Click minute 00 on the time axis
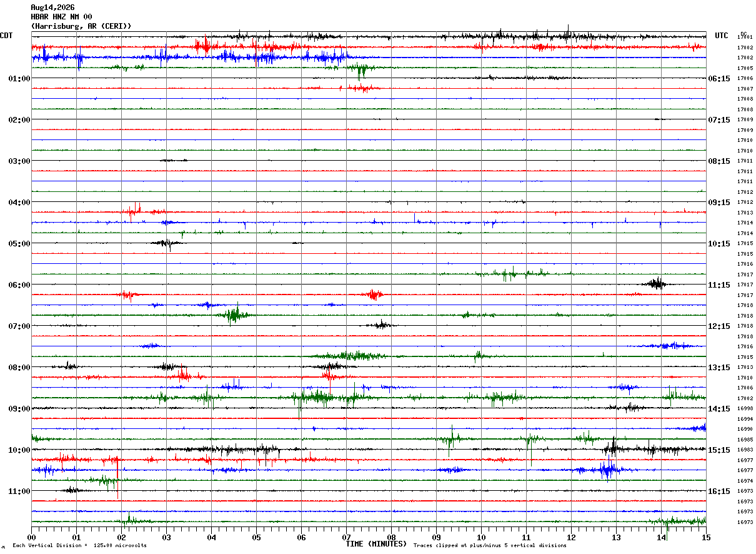Screen dimensions: 756x554 (31, 538)
